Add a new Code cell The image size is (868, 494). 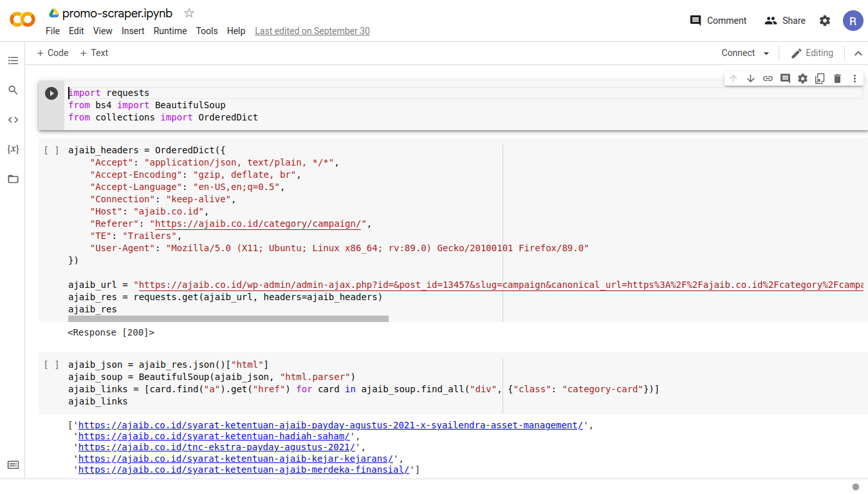click(53, 53)
